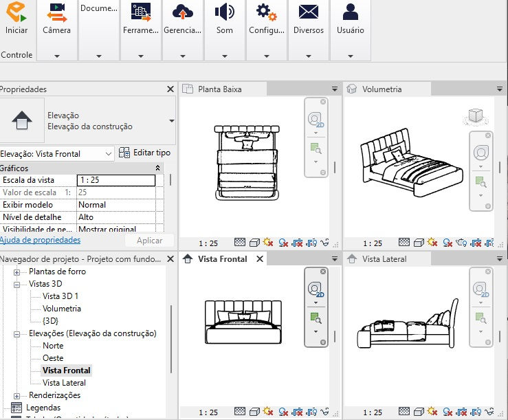Click the Aplicar button

pyautogui.click(x=149, y=241)
